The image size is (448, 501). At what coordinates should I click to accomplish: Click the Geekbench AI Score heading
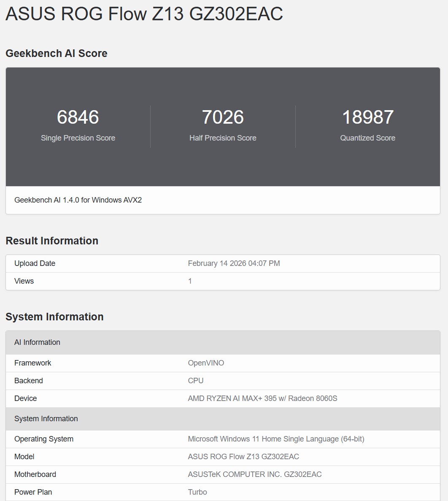pyautogui.click(x=56, y=54)
